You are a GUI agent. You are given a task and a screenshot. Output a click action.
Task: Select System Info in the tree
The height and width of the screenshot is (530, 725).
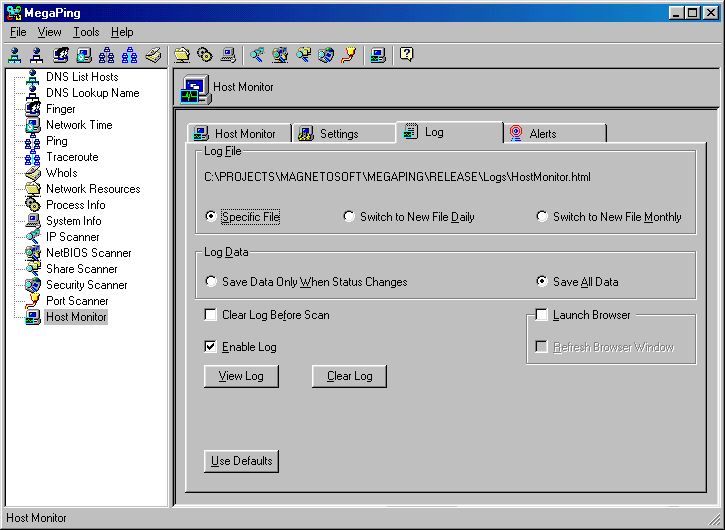click(74, 221)
